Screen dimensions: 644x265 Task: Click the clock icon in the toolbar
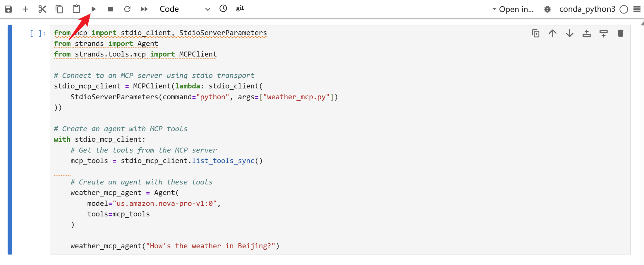223,8
